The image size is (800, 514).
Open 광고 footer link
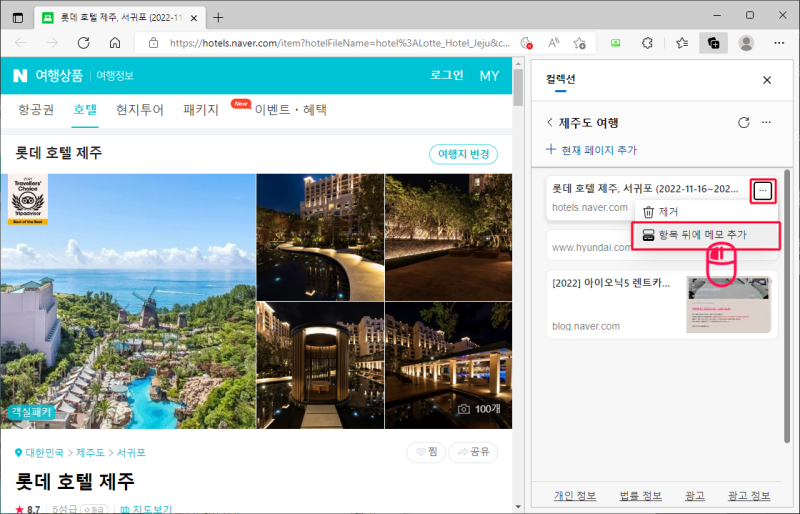pyautogui.click(x=695, y=496)
